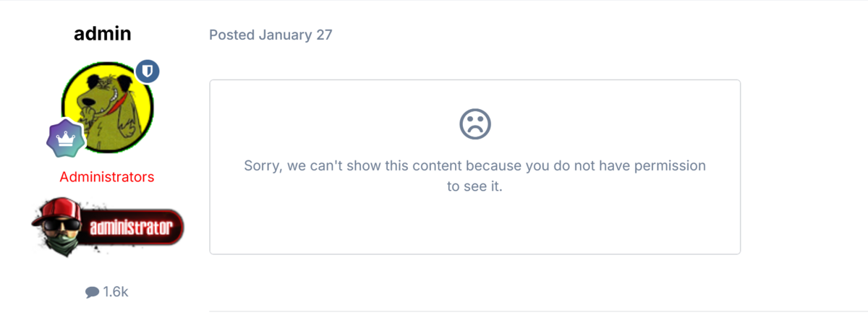Click the permission denied message text

475,166
